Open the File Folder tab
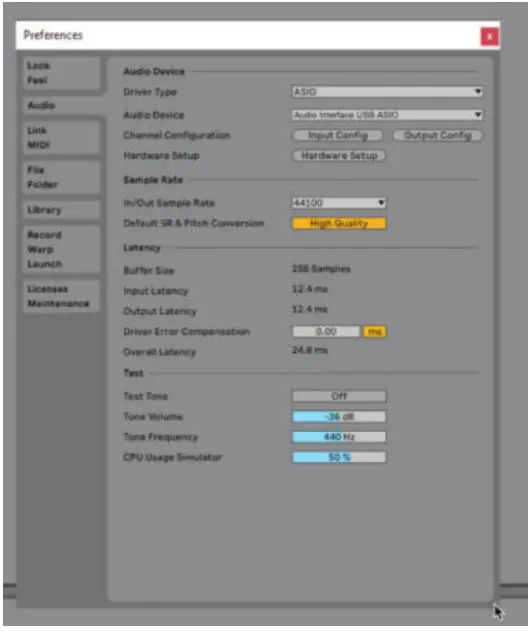 pos(62,177)
